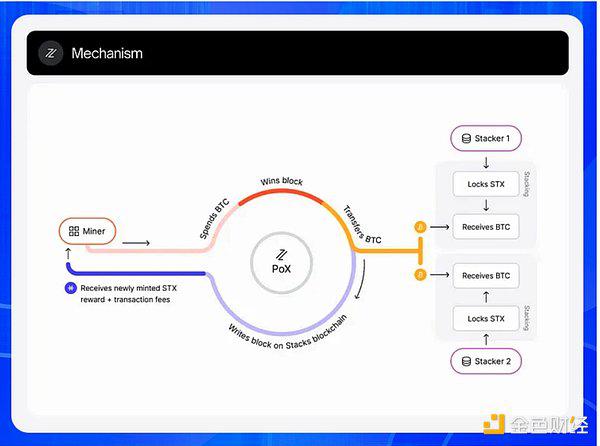Image resolution: width=600 pixels, height=446 pixels.
Task: Click the Stacks logo above the PoX label
Action: (x=282, y=255)
